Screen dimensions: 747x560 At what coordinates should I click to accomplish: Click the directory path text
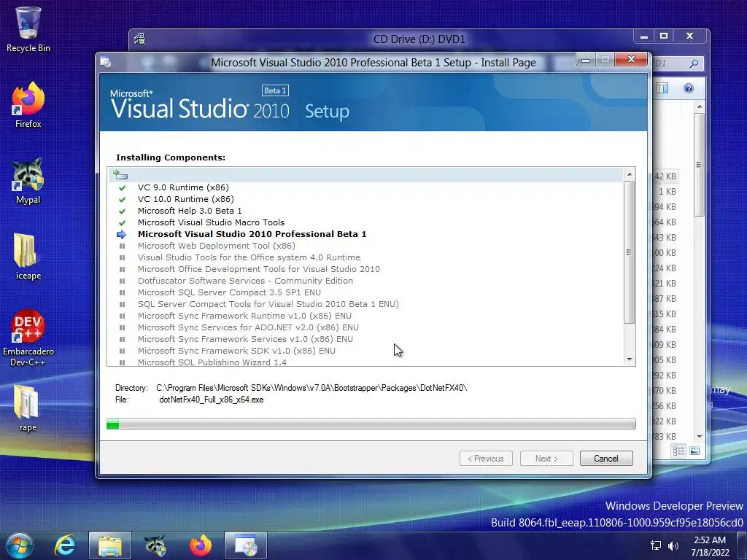pyautogui.click(x=311, y=388)
